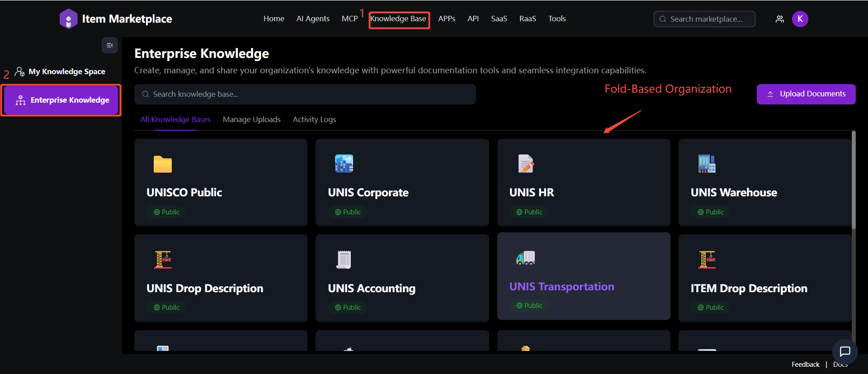Click the Public badge on UNISCO Public
This screenshot has width=868, height=374.
pos(166,212)
